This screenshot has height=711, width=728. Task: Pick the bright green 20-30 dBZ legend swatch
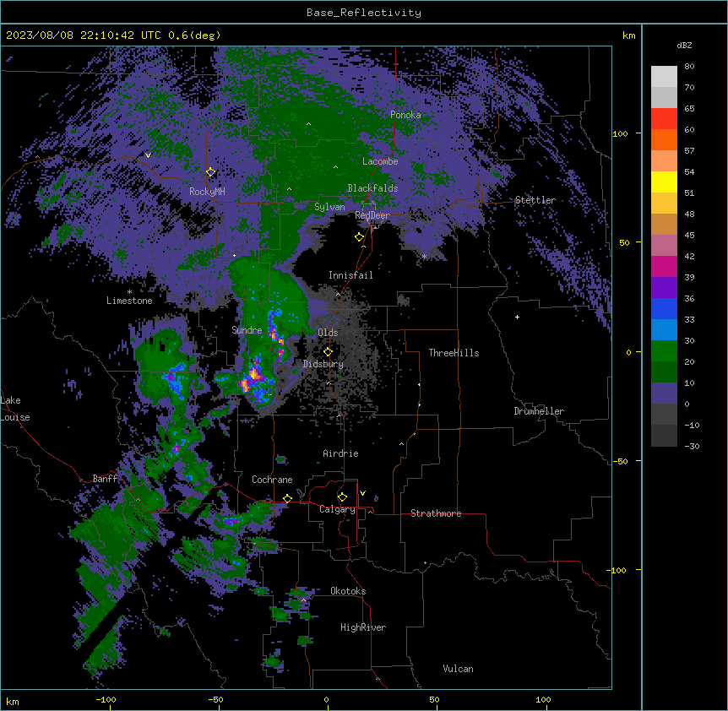[x=664, y=351]
